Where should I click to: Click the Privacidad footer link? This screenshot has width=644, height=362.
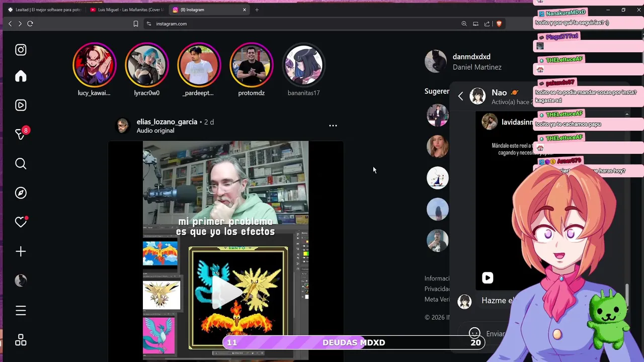pos(437,289)
